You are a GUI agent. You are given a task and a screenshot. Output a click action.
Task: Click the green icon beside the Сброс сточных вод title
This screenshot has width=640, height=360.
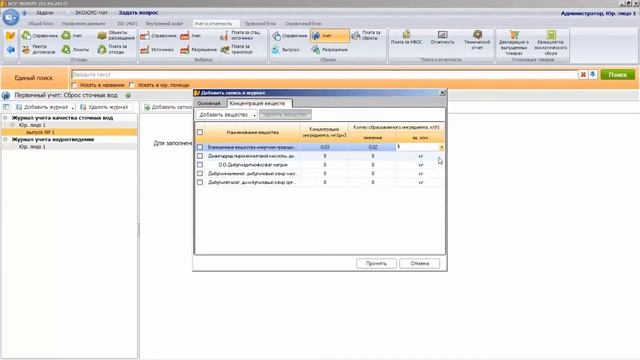click(128, 95)
